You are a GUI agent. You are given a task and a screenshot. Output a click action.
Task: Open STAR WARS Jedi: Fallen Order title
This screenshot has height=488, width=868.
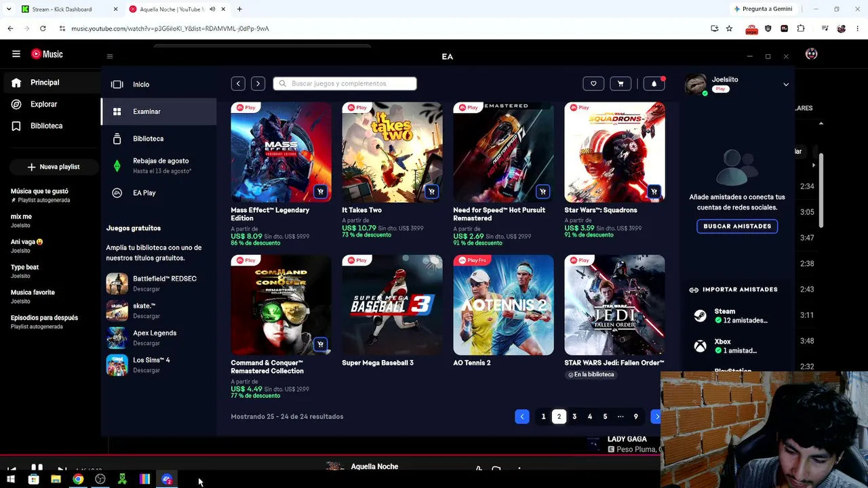[x=614, y=363]
